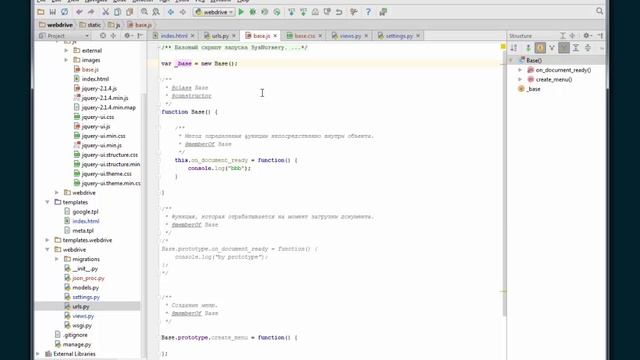Collapse the templates folder node
Screen dimensions: 640x360
(47, 202)
